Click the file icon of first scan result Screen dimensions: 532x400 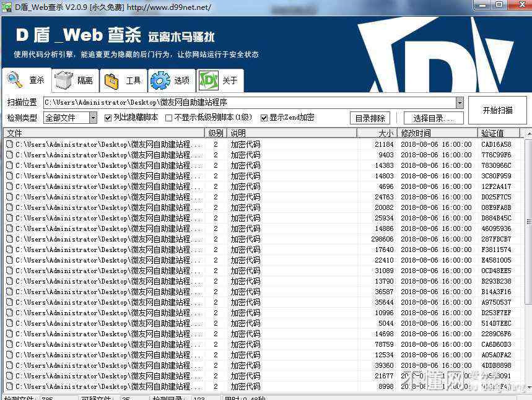point(9,144)
